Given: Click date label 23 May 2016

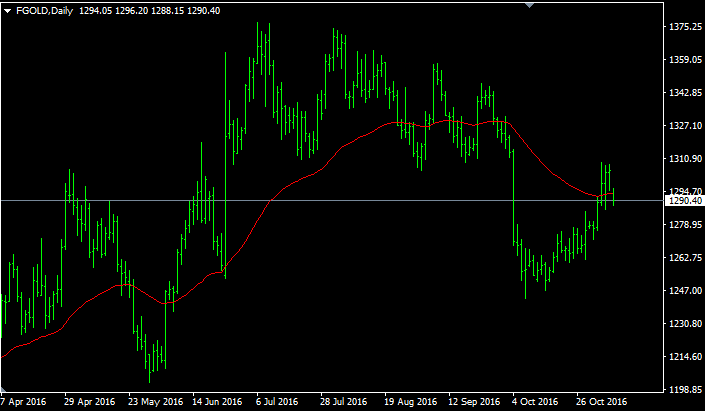Looking at the screenshot, I should [x=156, y=402].
